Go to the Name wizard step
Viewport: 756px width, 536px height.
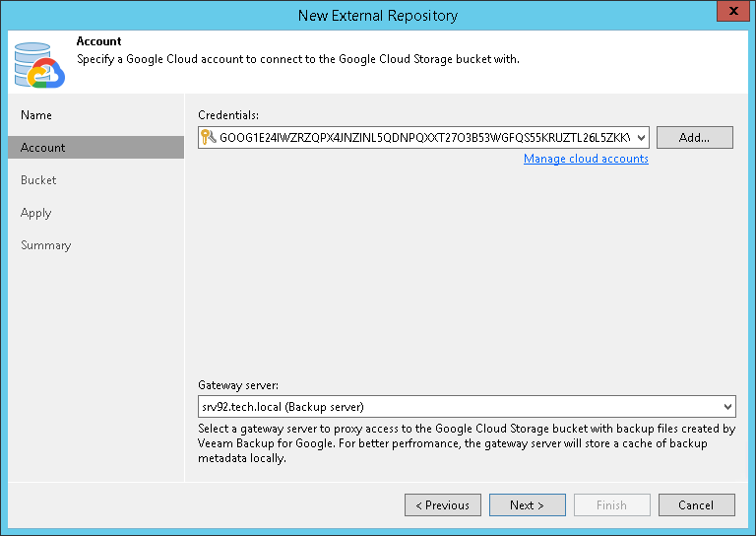pyautogui.click(x=36, y=115)
